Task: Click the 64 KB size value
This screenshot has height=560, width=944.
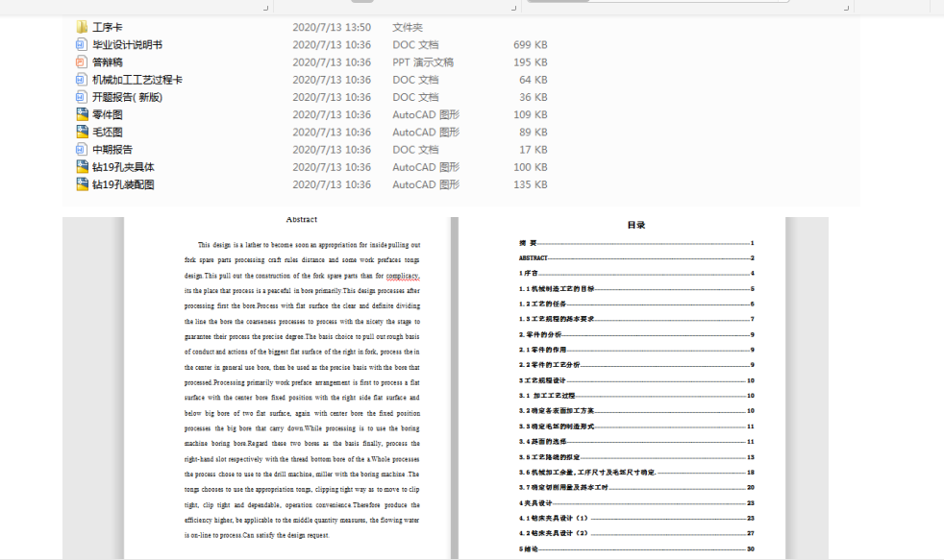Action: [534, 80]
